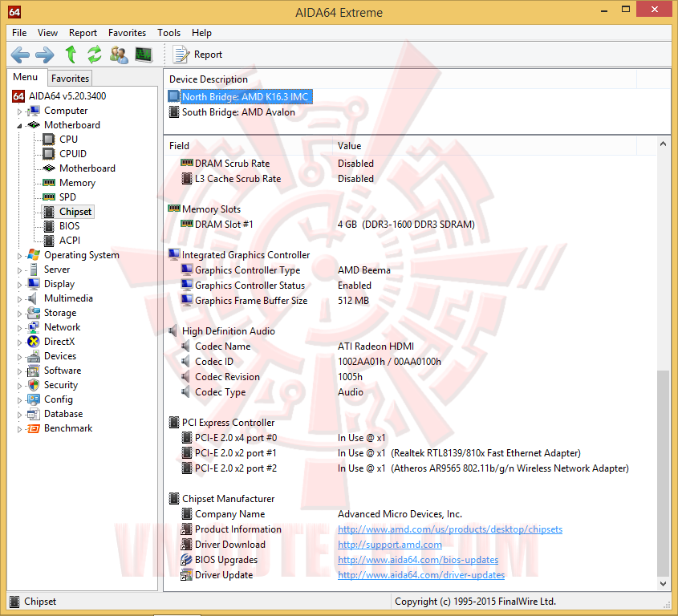This screenshot has height=616, width=678.
Task: Open the Tools menu
Action: click(169, 33)
